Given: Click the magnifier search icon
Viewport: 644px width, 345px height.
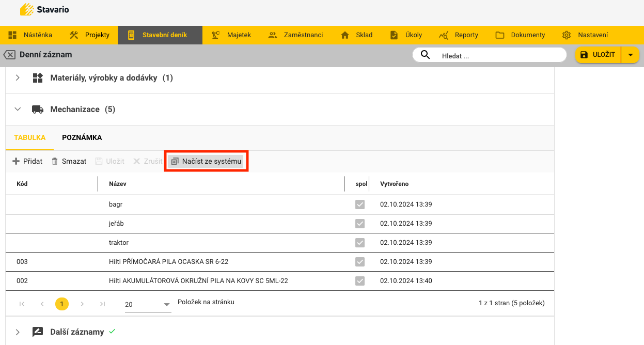Looking at the screenshot, I should 426,55.
